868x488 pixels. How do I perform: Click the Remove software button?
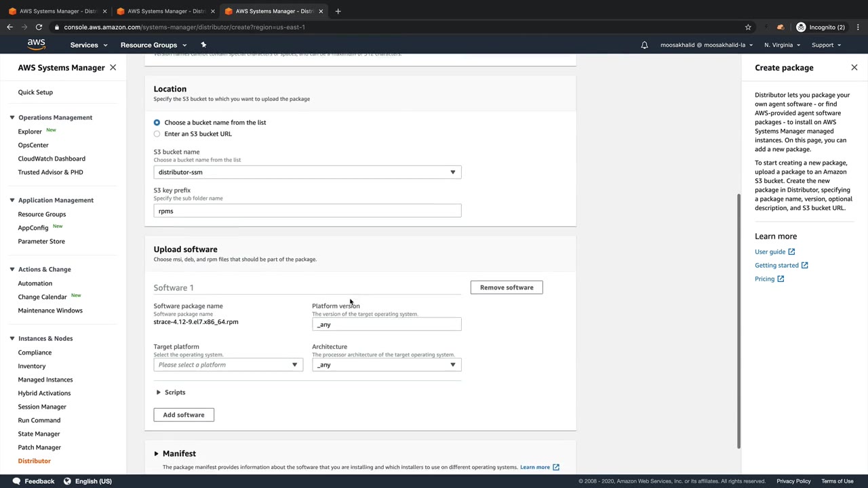[x=507, y=287]
